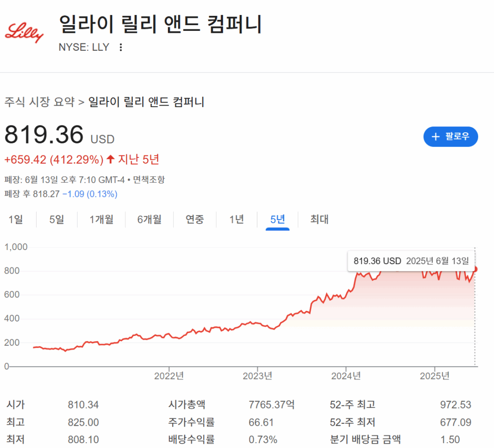This screenshot has height=448, width=494.
Task: Click the 시가총액 value 7765.37억
Action: tap(272, 405)
